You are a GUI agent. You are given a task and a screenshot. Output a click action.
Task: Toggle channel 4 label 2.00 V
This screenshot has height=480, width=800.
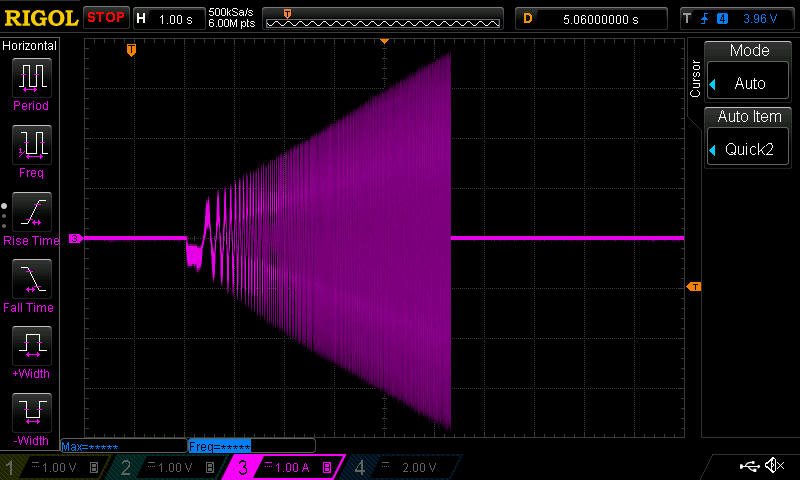pos(403,467)
